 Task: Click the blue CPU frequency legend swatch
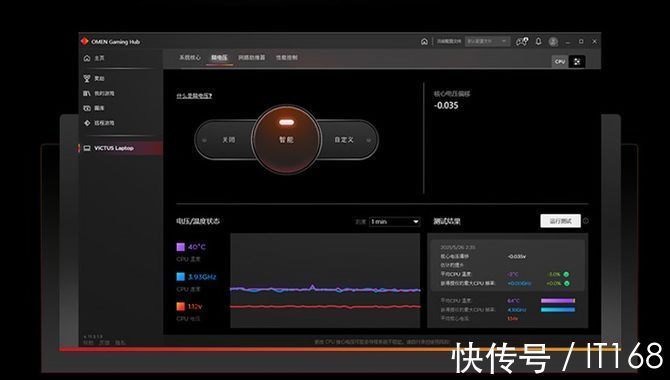(x=180, y=277)
